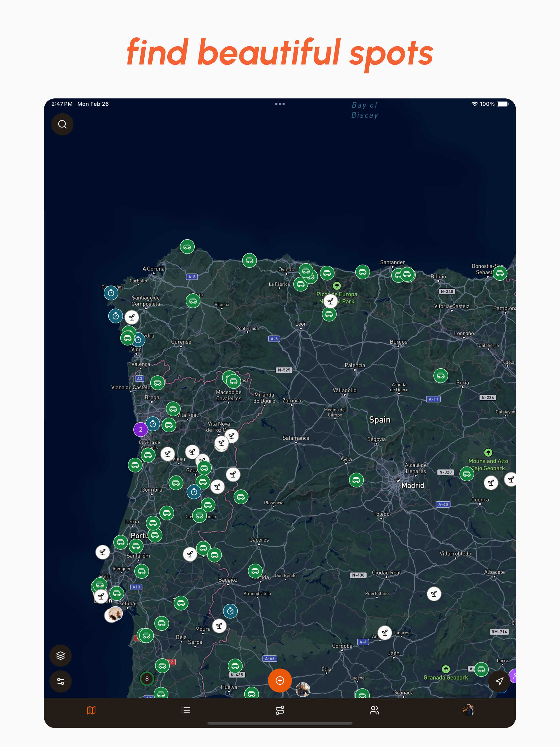Tap the Spain country label
Viewport: 560px width, 747px height.
coord(380,420)
